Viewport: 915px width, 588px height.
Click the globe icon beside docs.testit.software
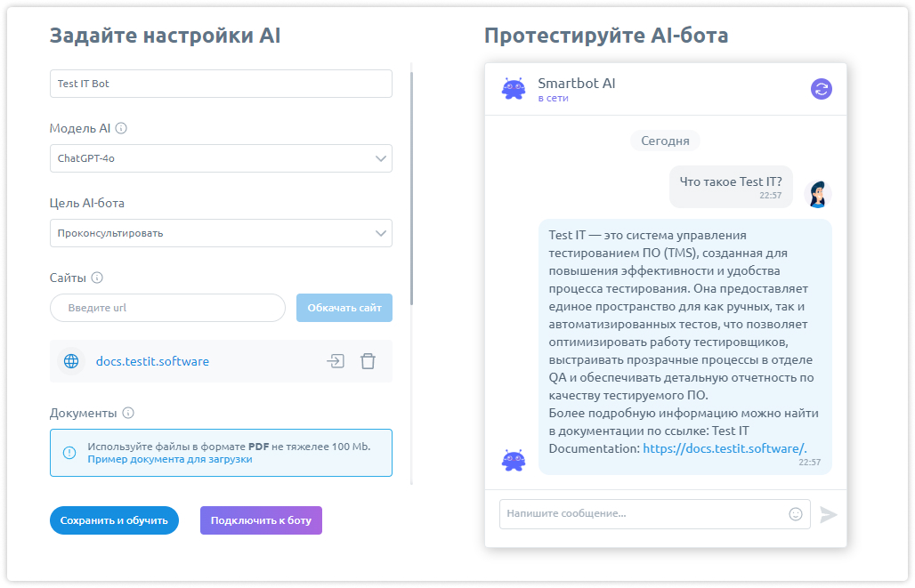click(x=71, y=361)
